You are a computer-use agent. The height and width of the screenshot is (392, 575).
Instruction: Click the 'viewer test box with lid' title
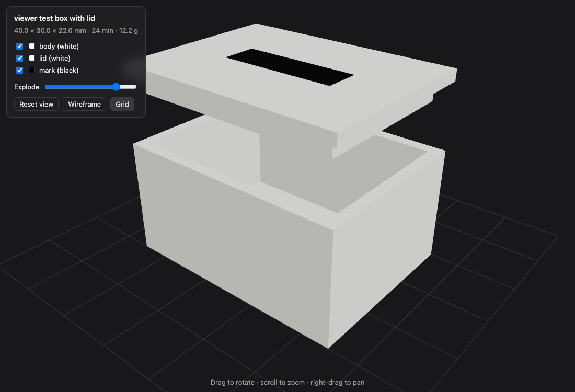(x=54, y=18)
